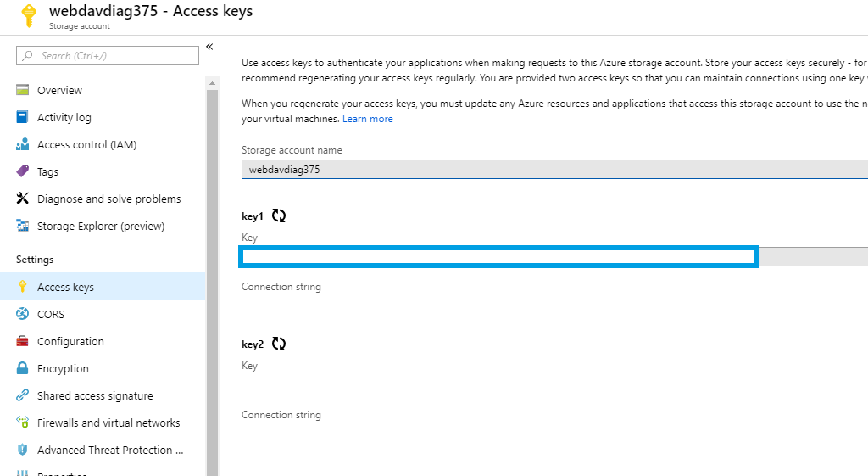Click the sidebar Search field
The image size is (868, 476).
pos(108,56)
